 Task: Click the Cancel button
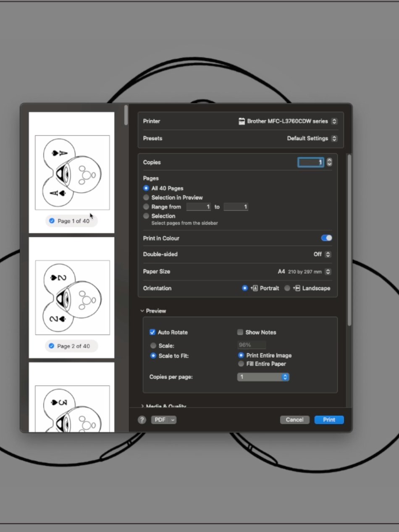[x=295, y=419]
